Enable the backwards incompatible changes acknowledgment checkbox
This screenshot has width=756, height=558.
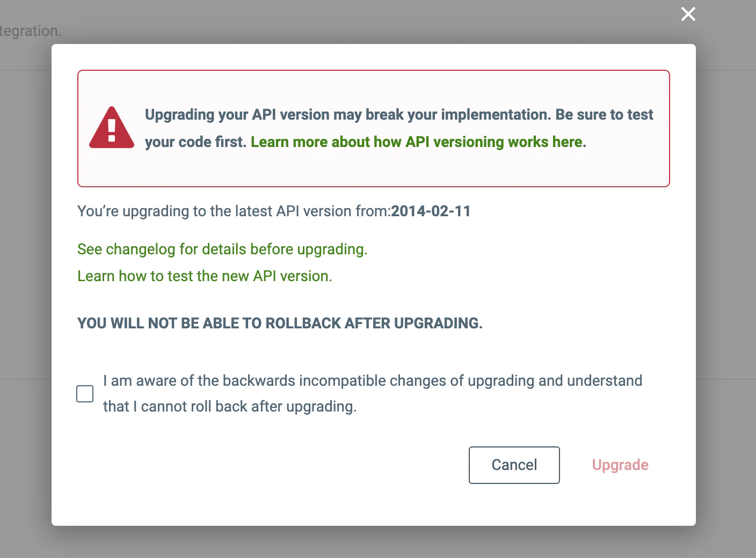click(x=84, y=393)
